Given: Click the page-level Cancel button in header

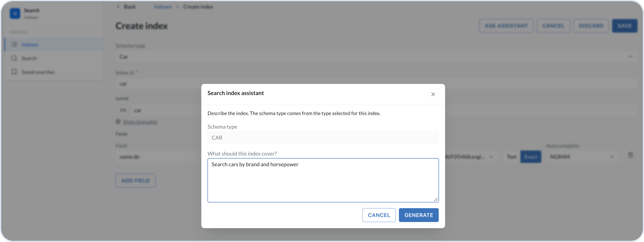Looking at the screenshot, I should click(553, 26).
